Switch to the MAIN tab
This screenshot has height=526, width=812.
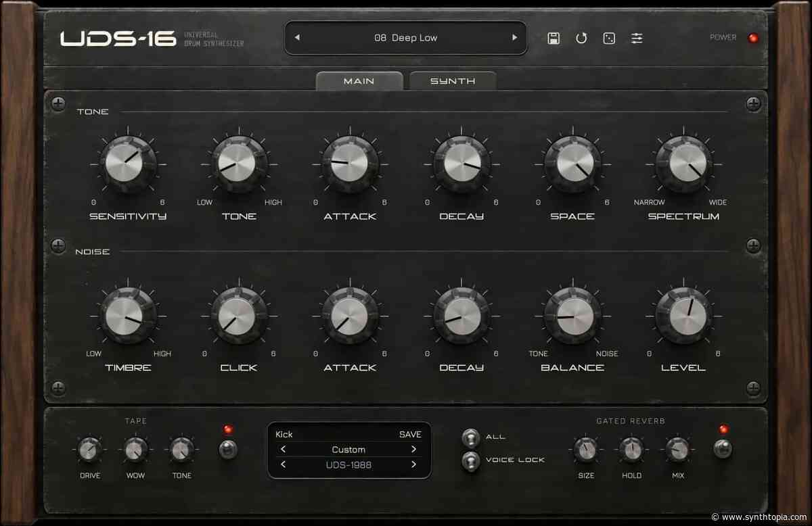click(359, 81)
